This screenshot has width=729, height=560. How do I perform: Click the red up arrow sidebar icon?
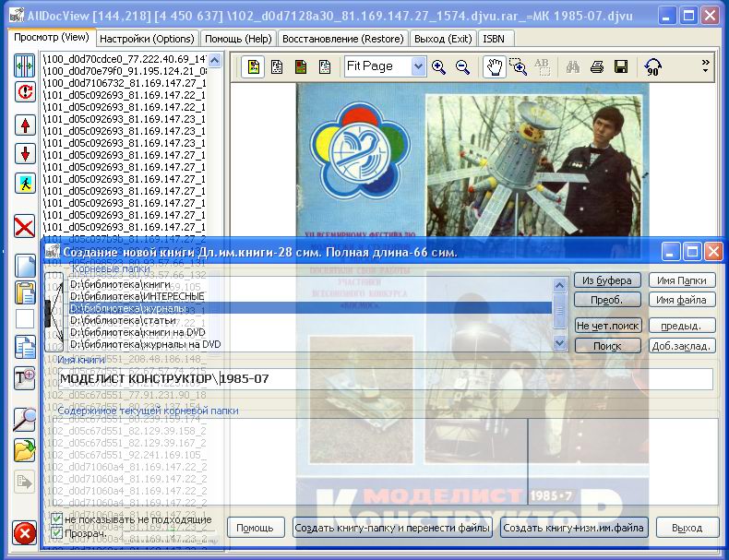(25, 125)
